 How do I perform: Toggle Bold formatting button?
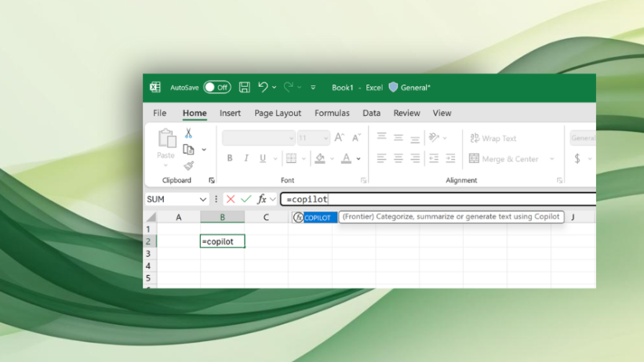point(230,158)
